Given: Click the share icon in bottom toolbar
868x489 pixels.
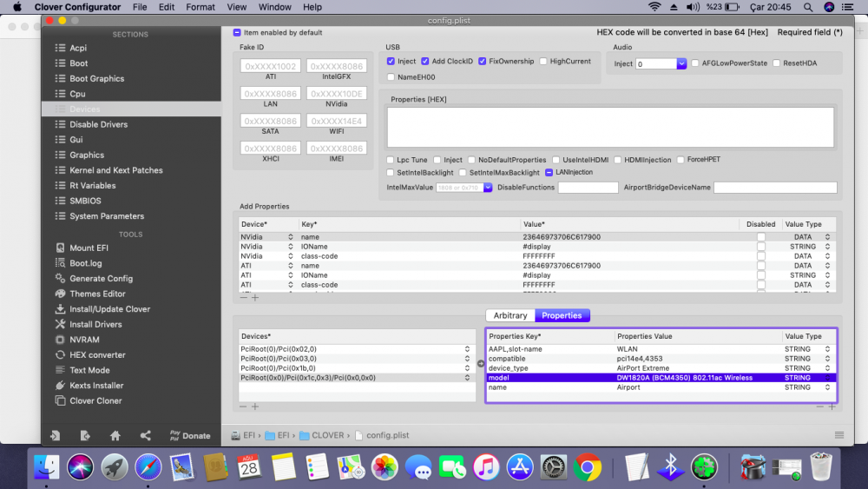Looking at the screenshot, I should click(x=145, y=435).
